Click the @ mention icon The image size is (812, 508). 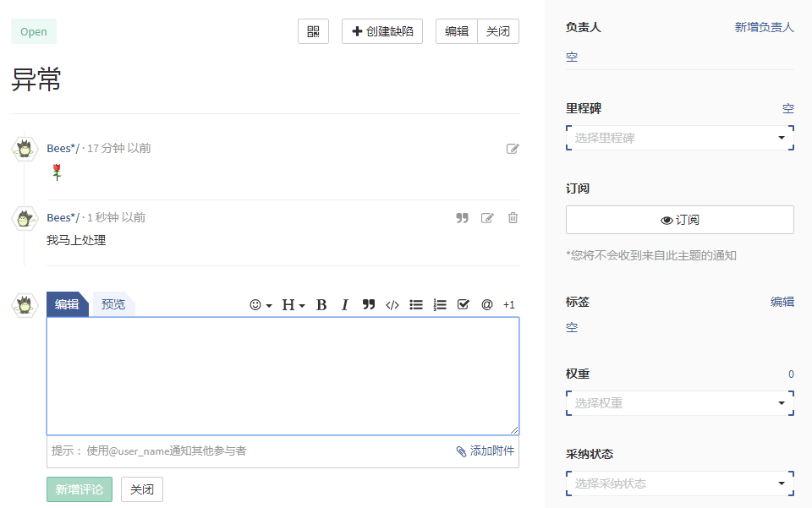(x=487, y=305)
